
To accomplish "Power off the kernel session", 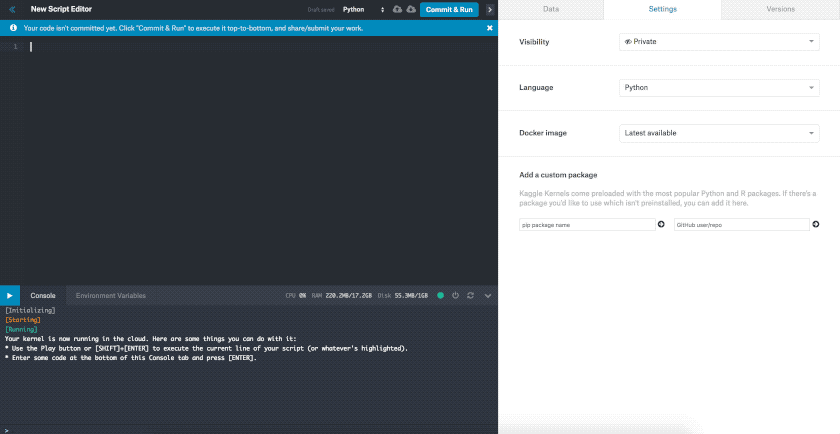I will coord(455,295).
